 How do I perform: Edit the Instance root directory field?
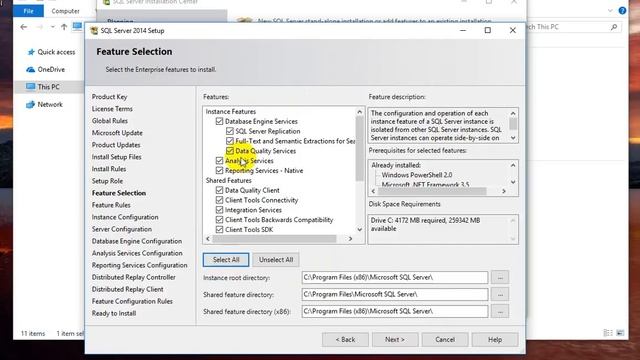(x=395, y=278)
